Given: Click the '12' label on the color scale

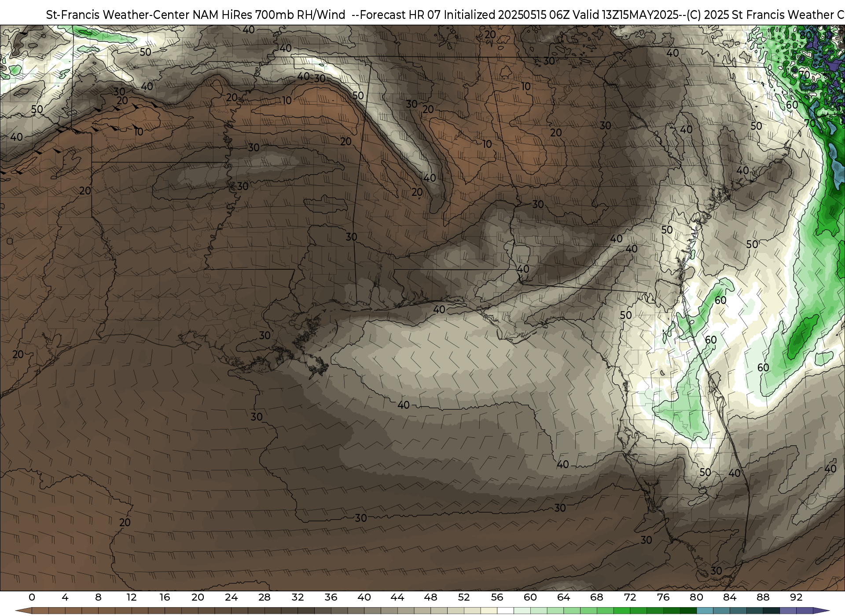Looking at the screenshot, I should [x=132, y=597].
